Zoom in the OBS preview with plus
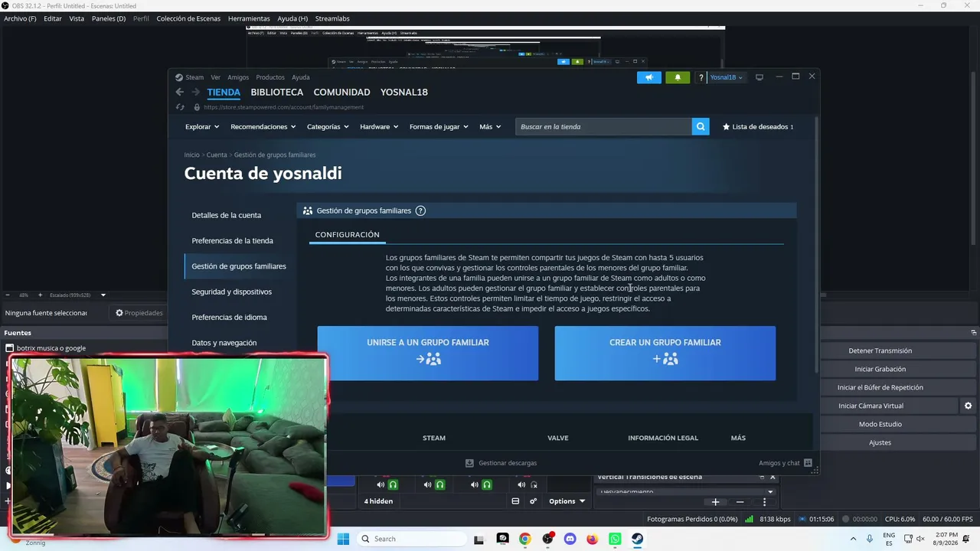 click(41, 295)
